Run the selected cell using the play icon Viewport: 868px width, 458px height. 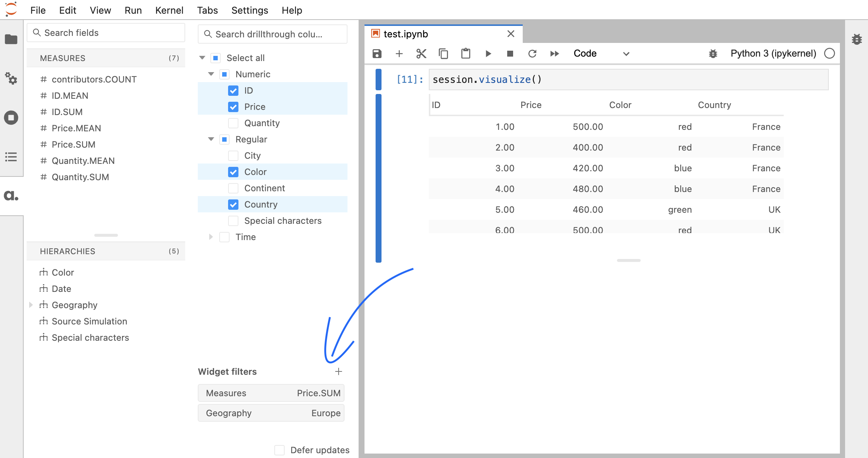[488, 54]
